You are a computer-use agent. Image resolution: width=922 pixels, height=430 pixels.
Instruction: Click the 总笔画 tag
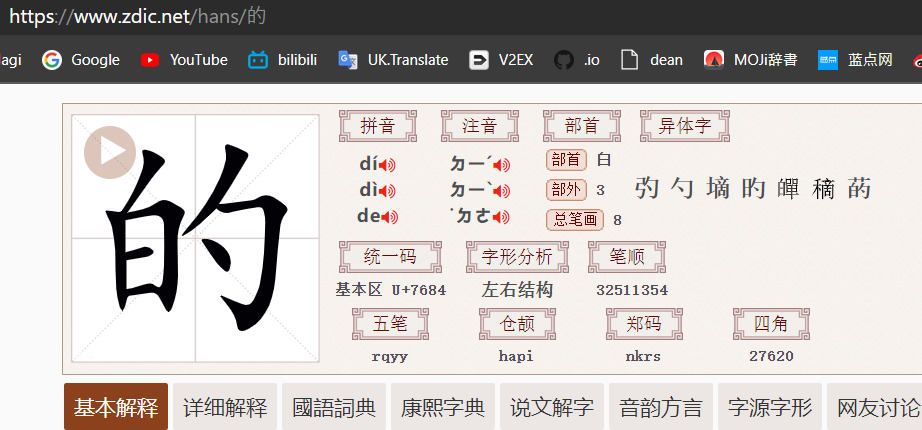coord(575,219)
